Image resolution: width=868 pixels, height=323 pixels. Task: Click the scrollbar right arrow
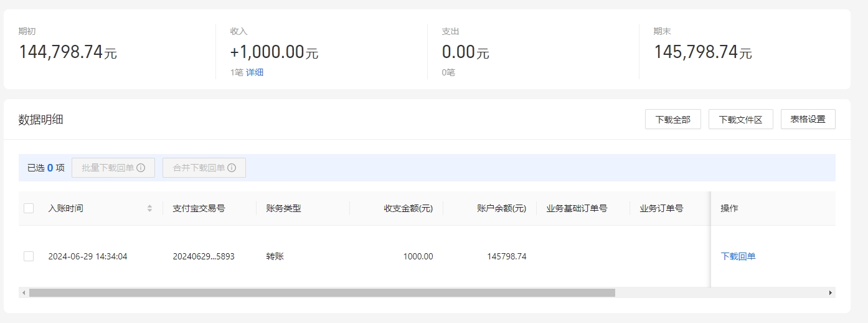830,292
